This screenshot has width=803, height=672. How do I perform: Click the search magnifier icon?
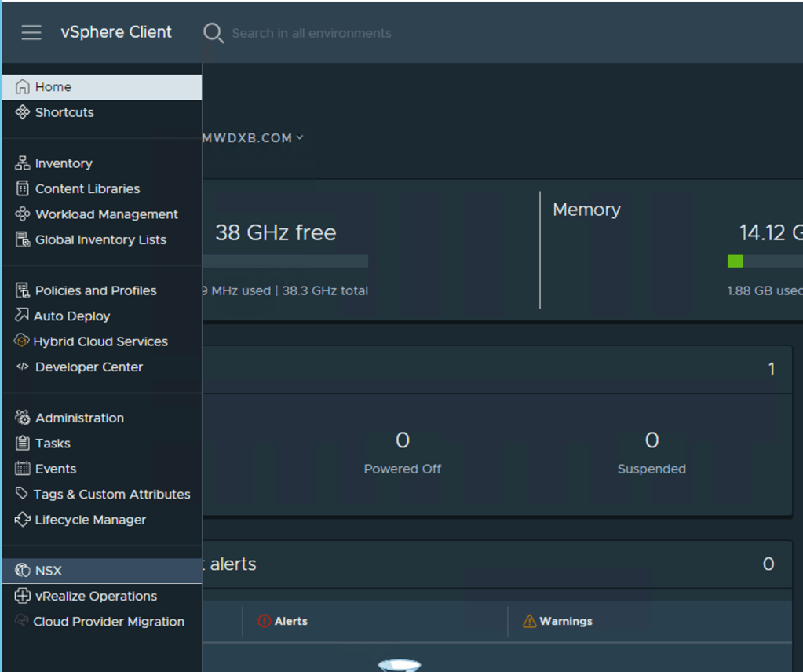coord(213,33)
